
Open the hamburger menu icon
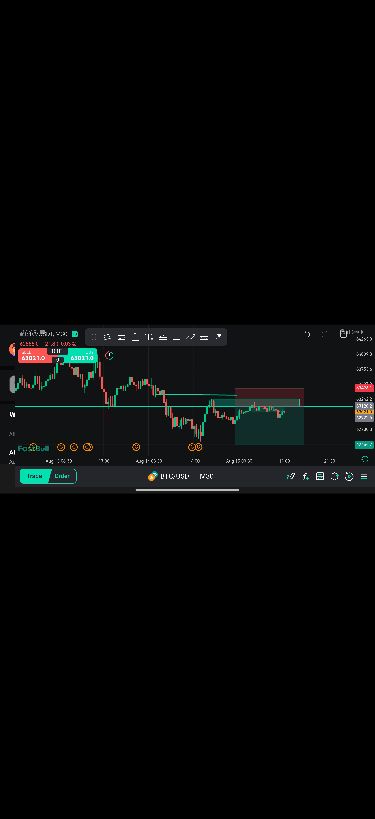(364, 476)
